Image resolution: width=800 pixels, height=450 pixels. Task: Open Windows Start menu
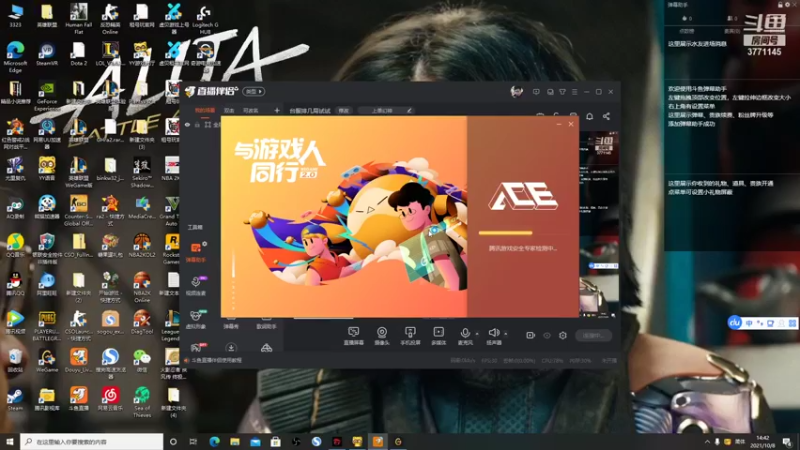pyautogui.click(x=10, y=441)
